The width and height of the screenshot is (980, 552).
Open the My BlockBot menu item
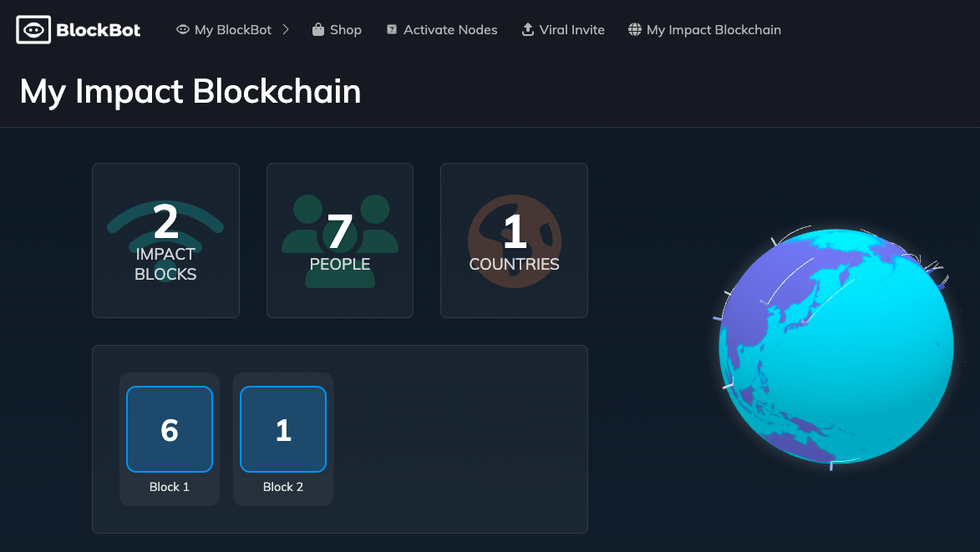point(232,29)
